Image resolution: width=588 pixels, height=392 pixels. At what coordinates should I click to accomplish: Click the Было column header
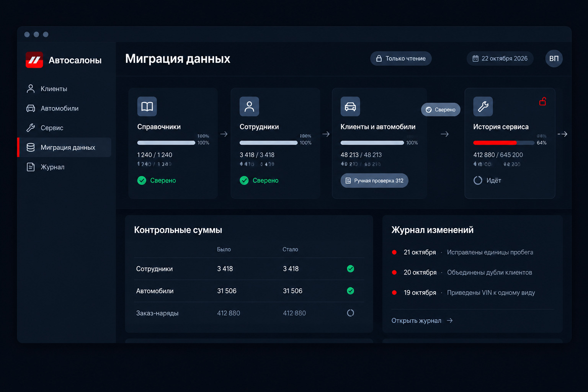pos(224,250)
